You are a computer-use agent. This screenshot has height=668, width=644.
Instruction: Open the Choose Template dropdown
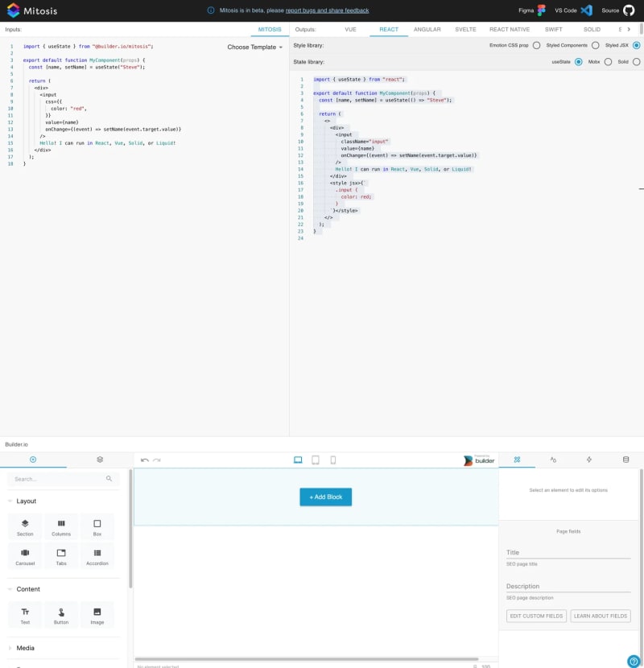(255, 47)
